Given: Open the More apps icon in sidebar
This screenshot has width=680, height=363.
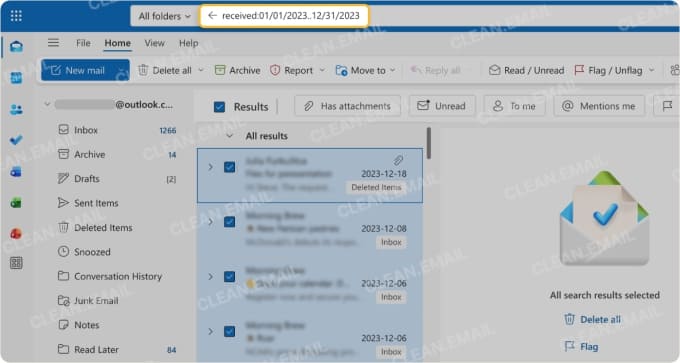Looking at the screenshot, I should coord(16,263).
